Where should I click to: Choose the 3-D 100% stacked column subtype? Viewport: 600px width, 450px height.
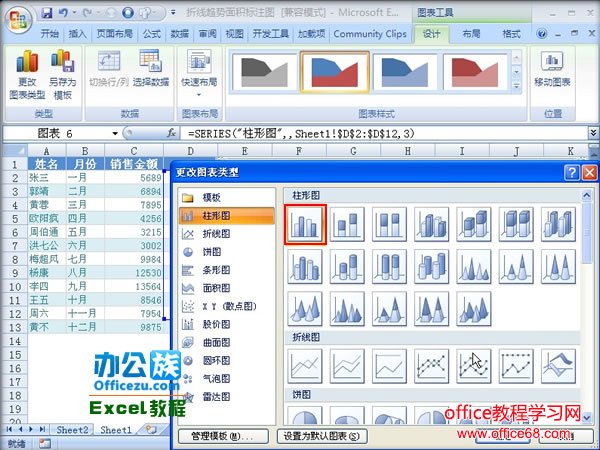pos(516,224)
